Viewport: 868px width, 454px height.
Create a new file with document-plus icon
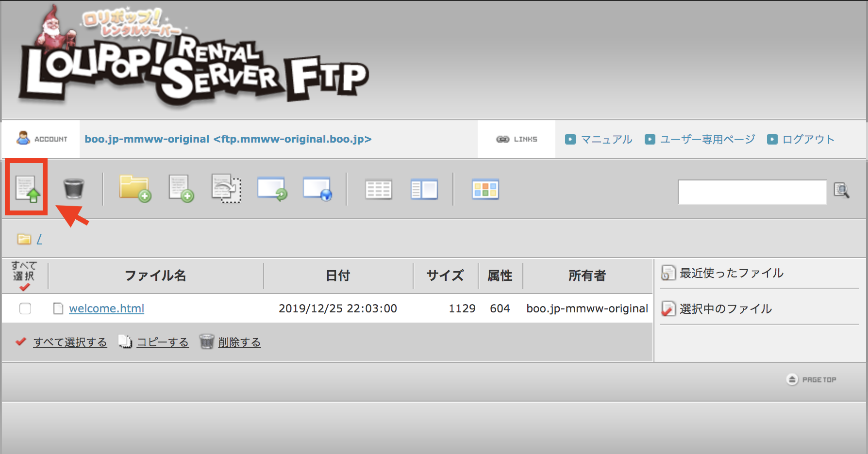click(181, 189)
